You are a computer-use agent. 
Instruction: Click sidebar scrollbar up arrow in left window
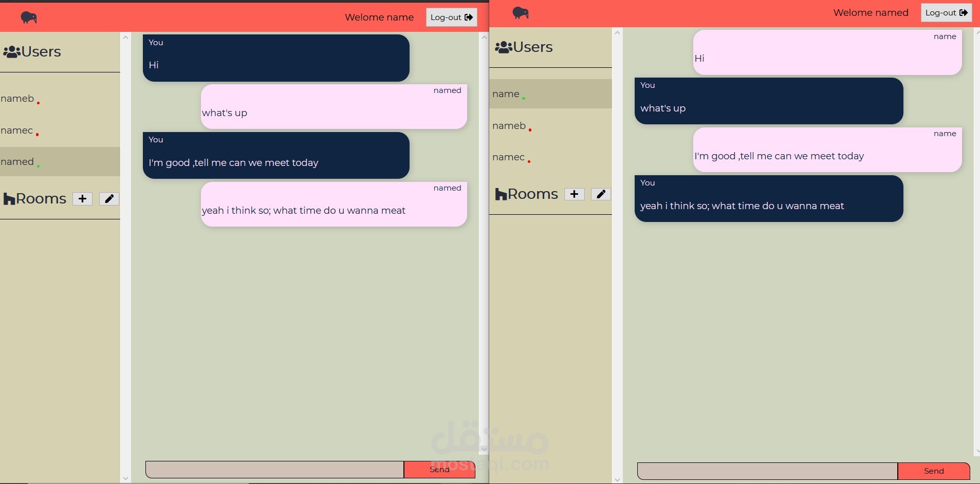pyautogui.click(x=125, y=38)
